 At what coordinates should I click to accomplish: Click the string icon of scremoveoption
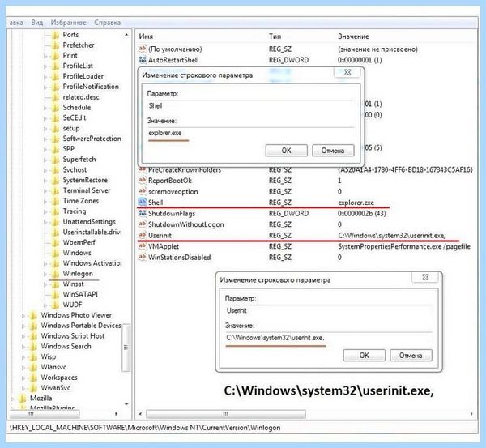[x=143, y=191]
